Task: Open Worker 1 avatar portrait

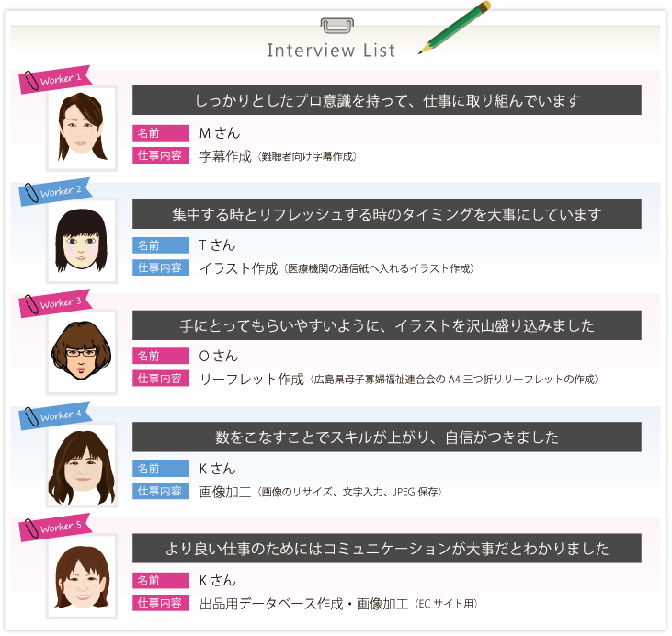Action: [82, 128]
